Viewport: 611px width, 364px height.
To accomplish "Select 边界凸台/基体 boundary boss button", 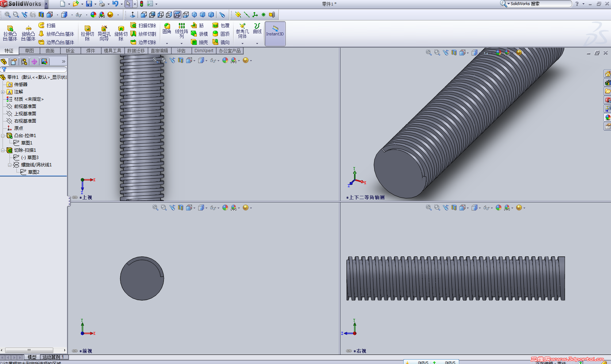I will [x=56, y=42].
